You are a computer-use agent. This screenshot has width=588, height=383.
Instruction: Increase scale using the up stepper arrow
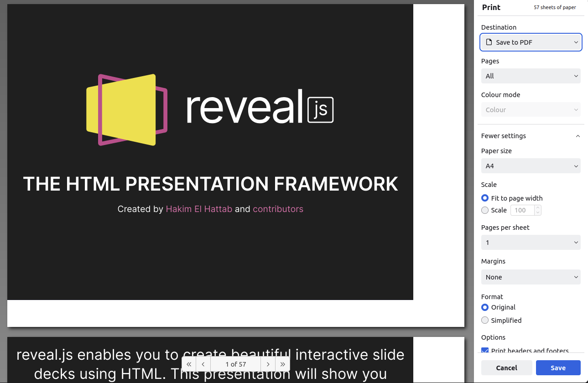pyautogui.click(x=537, y=207)
